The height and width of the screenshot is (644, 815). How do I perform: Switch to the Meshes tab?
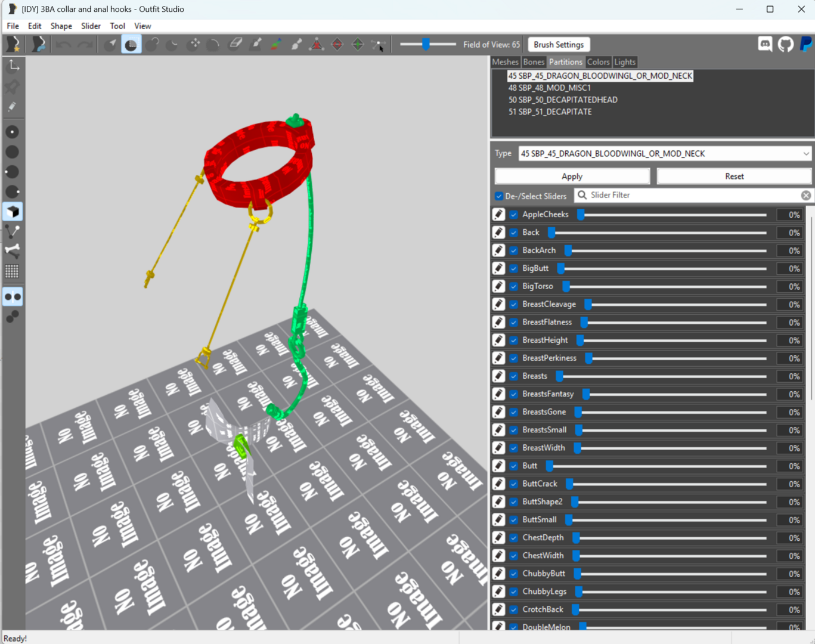(x=506, y=62)
